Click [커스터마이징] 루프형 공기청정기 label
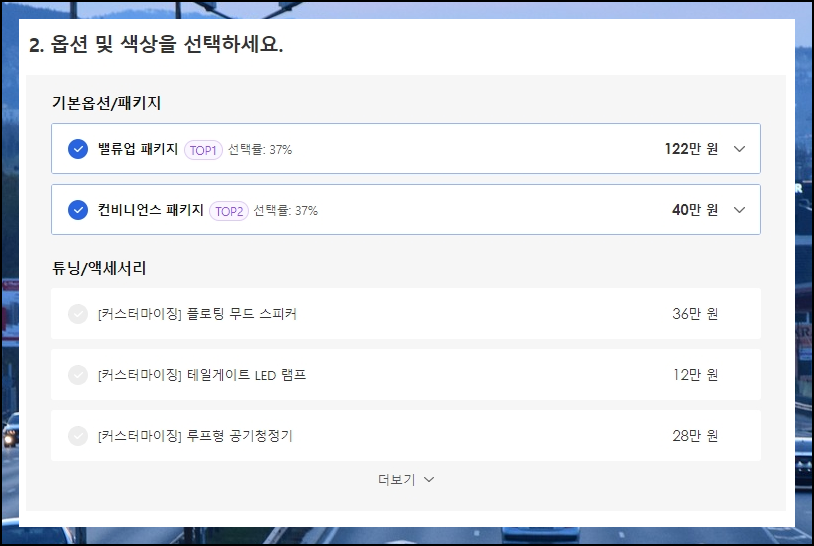The image size is (814, 546). tap(195, 435)
